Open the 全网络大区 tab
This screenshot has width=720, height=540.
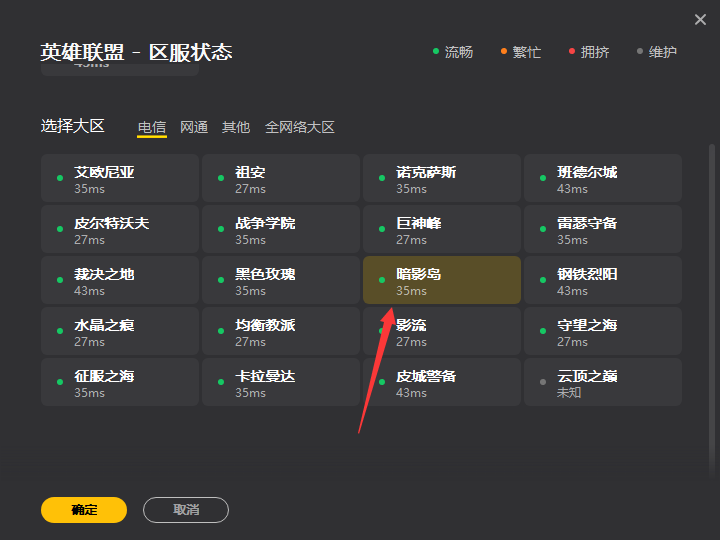[x=300, y=127]
